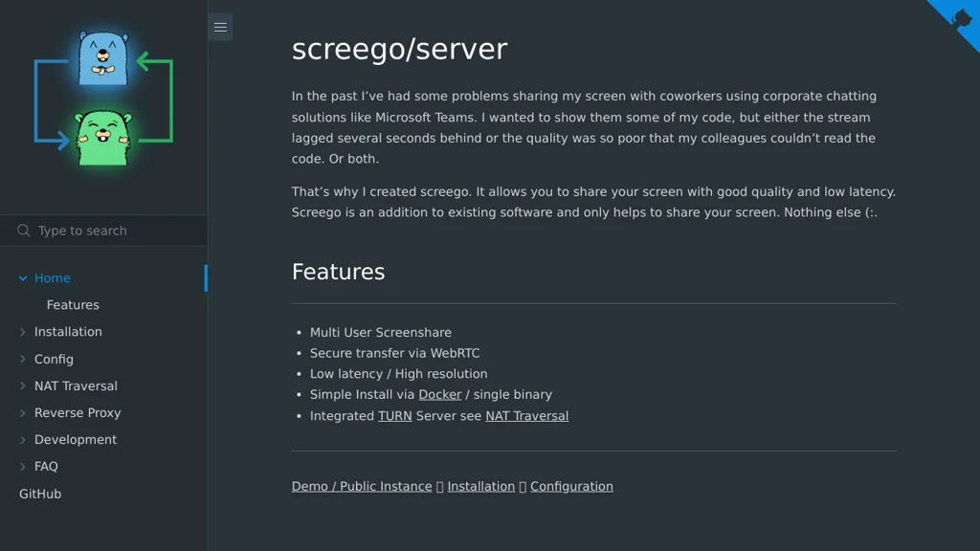Click the GitHub corner icon
This screenshot has height=551, width=980.
click(x=958, y=19)
